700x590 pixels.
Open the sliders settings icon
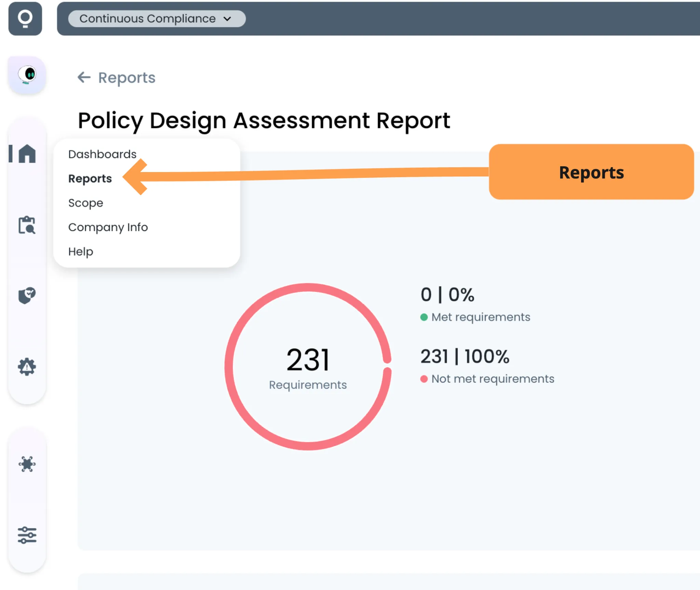[x=27, y=535]
